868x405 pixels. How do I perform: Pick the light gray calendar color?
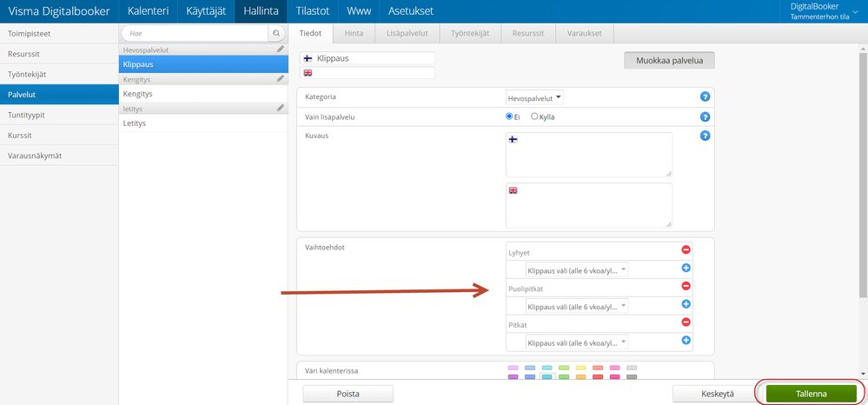pyautogui.click(x=632, y=368)
